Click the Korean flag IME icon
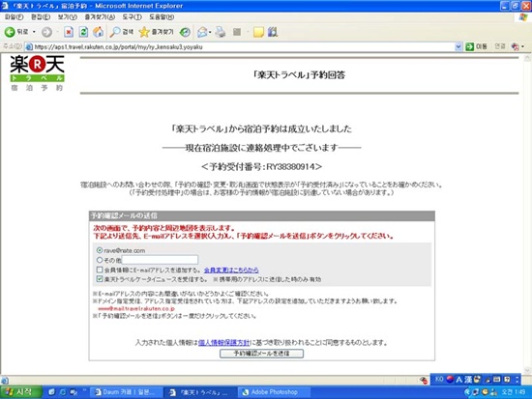532x399 pixels. point(450,379)
